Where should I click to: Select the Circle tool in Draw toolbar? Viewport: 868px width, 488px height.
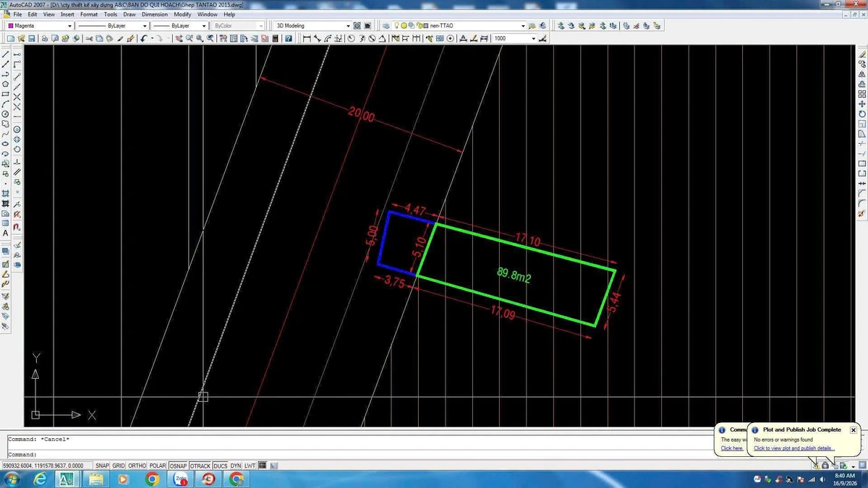6,114
